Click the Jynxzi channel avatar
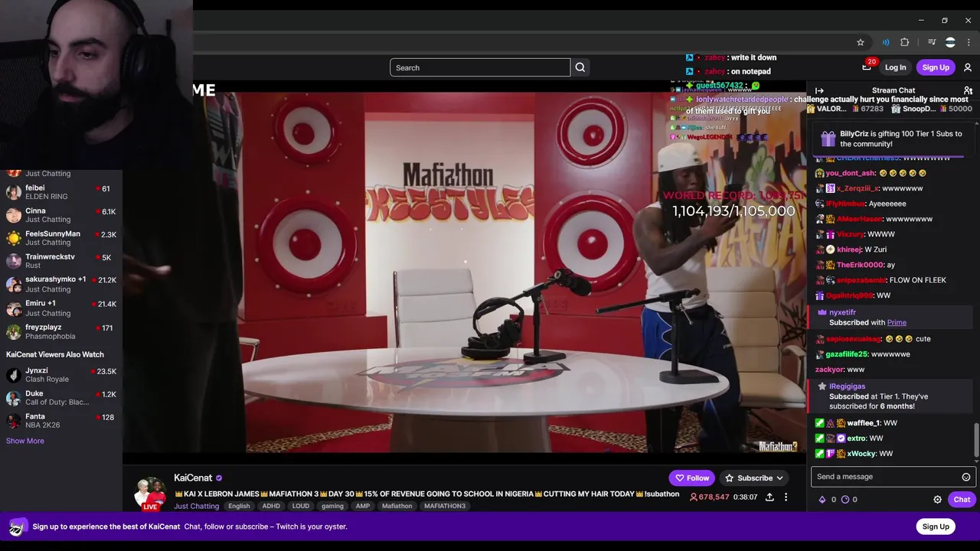Screen dimensions: 980x551 tap(13, 375)
